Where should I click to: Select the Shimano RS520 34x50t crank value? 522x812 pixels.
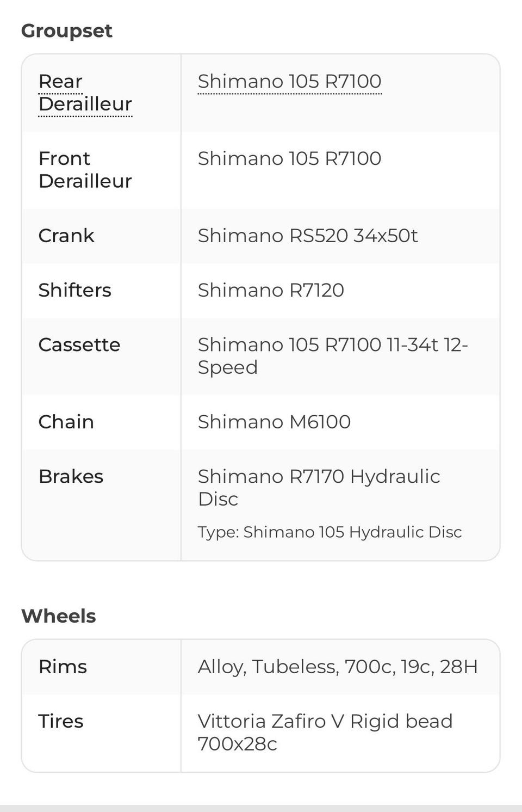pos(308,236)
